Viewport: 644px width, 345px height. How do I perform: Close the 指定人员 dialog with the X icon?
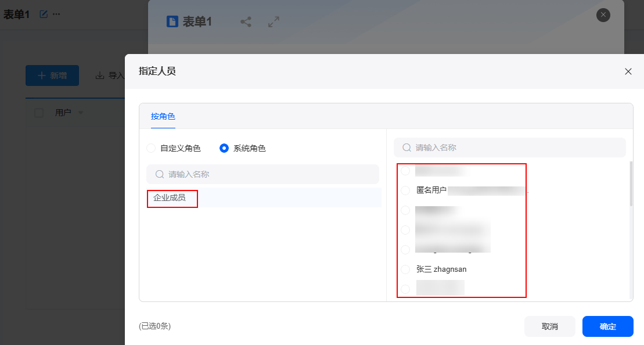(x=628, y=71)
